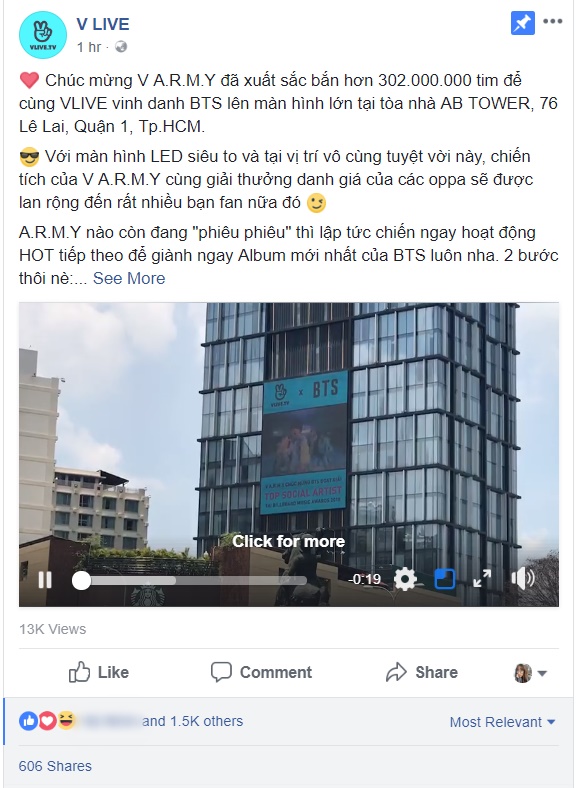This screenshot has width=584, height=788.
Task: Open the post options three-dot menu
Action: click(x=553, y=21)
